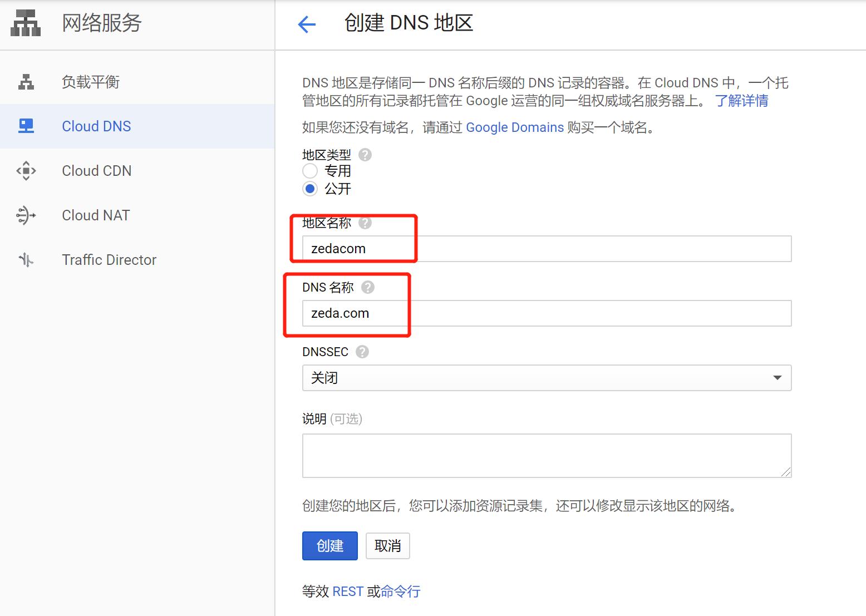Expand the DNSSEC dropdown showing 关闭
The height and width of the screenshot is (616, 866).
click(x=546, y=378)
